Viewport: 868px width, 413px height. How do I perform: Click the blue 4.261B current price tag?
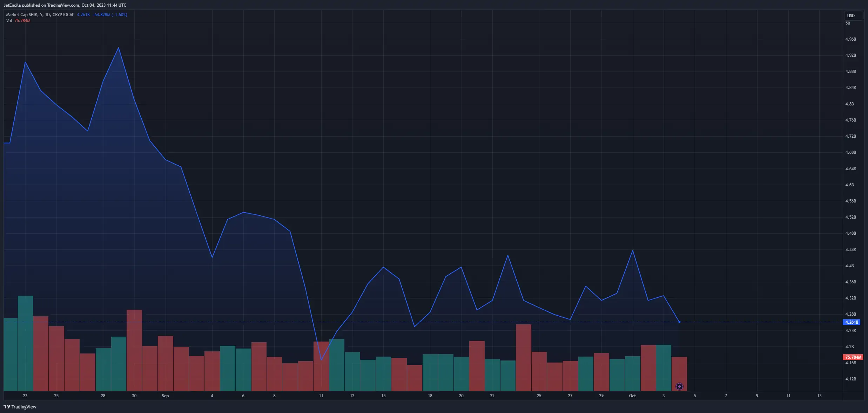pos(852,322)
